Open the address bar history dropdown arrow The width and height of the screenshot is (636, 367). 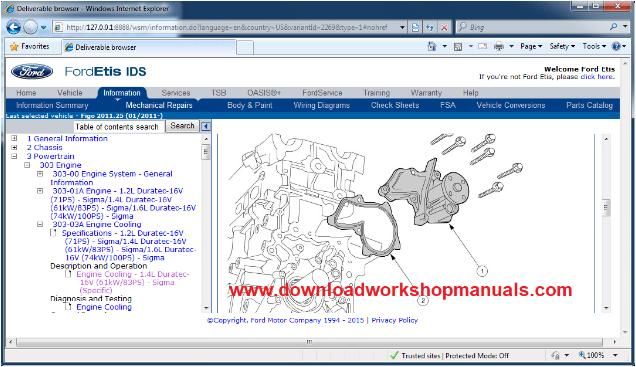(x=402, y=28)
